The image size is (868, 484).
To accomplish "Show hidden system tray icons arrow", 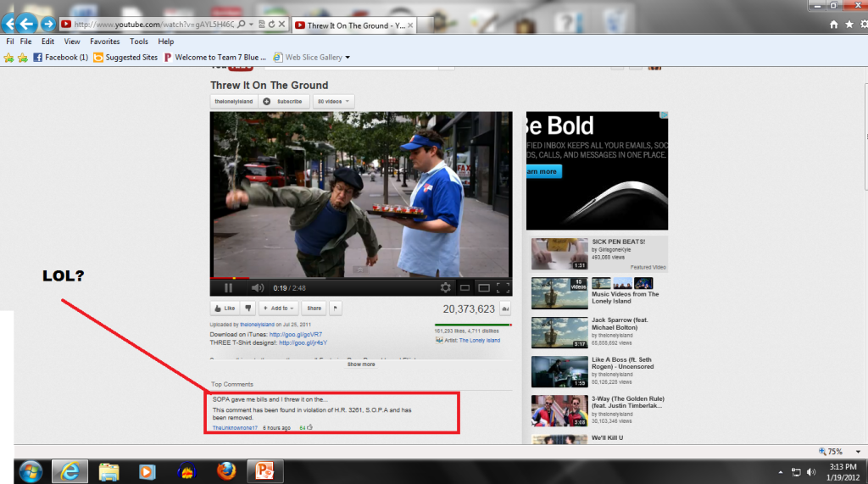I will coord(781,472).
